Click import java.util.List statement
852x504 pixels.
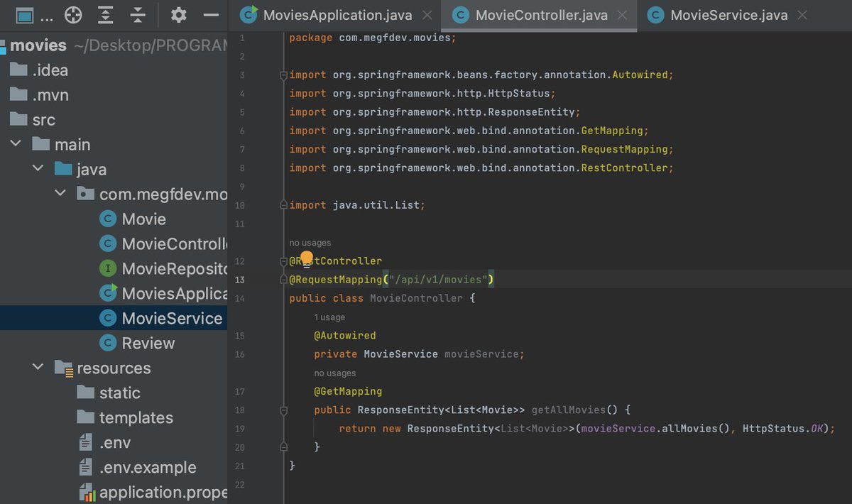[x=357, y=205]
